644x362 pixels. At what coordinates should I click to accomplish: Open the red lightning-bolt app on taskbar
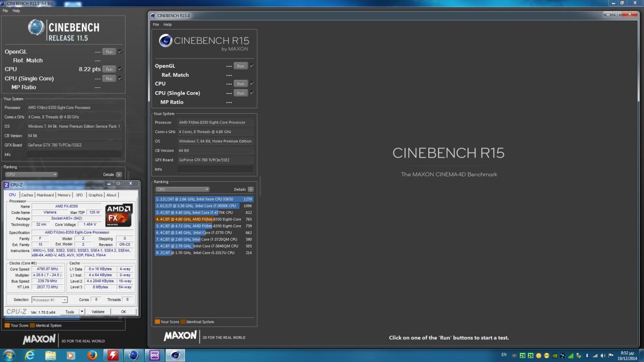click(113, 355)
